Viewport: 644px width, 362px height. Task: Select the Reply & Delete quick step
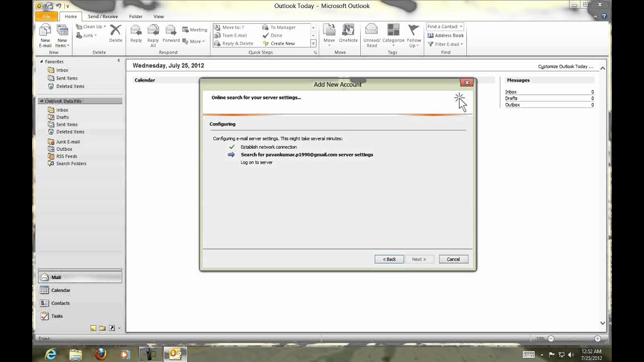pyautogui.click(x=233, y=44)
